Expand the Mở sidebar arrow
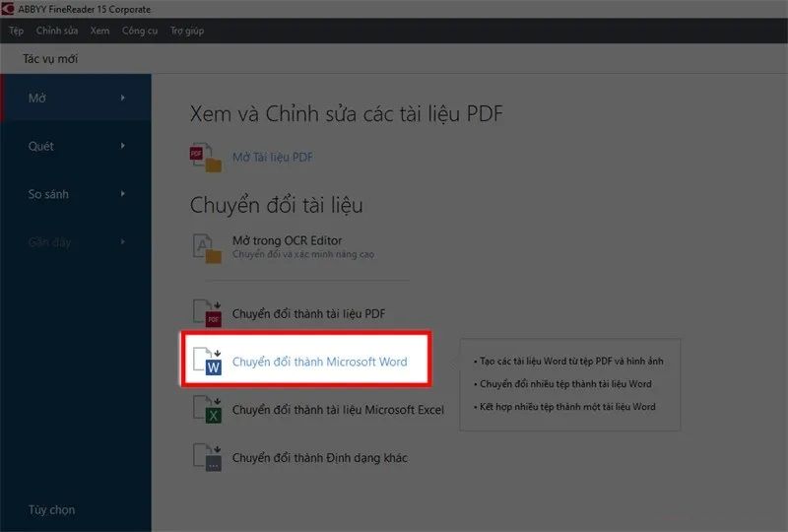788x532 pixels. [122, 98]
